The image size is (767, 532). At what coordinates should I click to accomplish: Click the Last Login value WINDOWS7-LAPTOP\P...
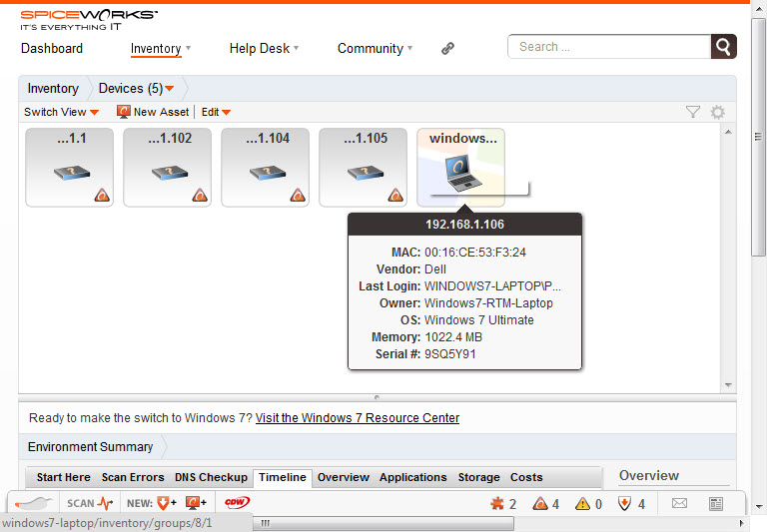[492, 286]
